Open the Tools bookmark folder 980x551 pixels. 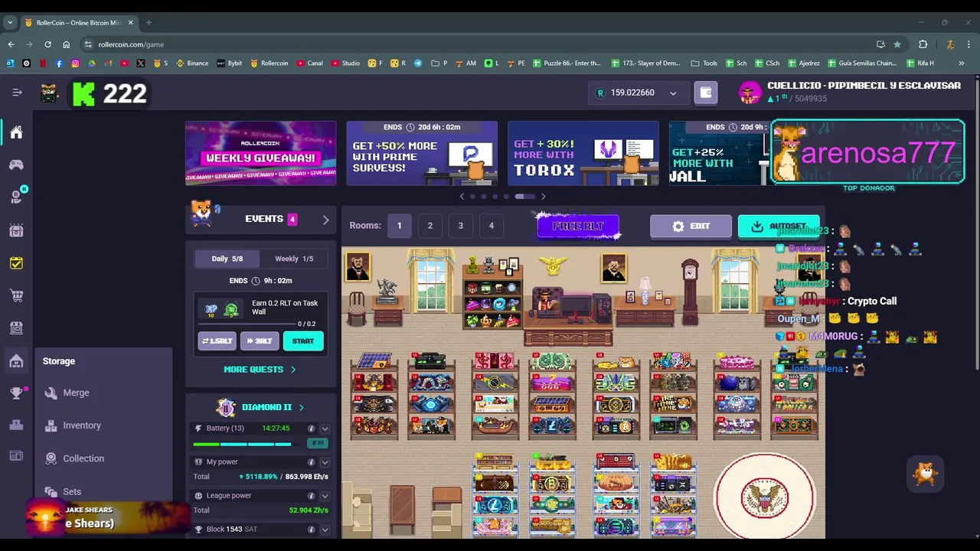(x=704, y=63)
